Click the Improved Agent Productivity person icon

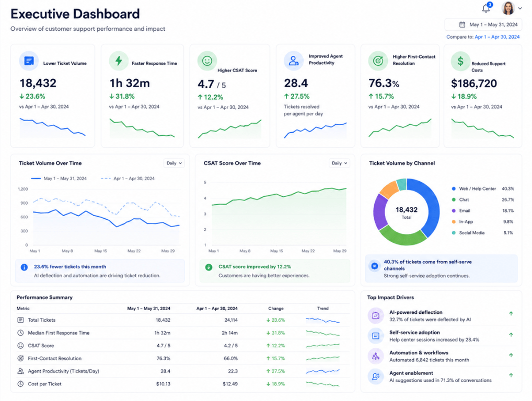click(x=294, y=61)
